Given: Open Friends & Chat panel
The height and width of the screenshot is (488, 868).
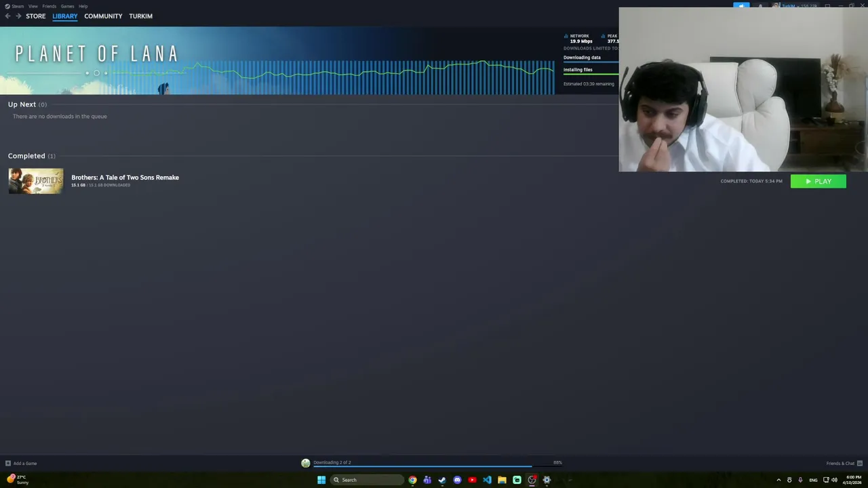Looking at the screenshot, I should 840,464.
